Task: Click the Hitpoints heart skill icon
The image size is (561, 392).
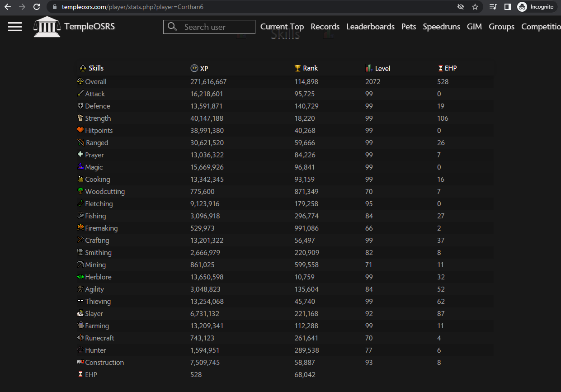Action: click(80, 130)
